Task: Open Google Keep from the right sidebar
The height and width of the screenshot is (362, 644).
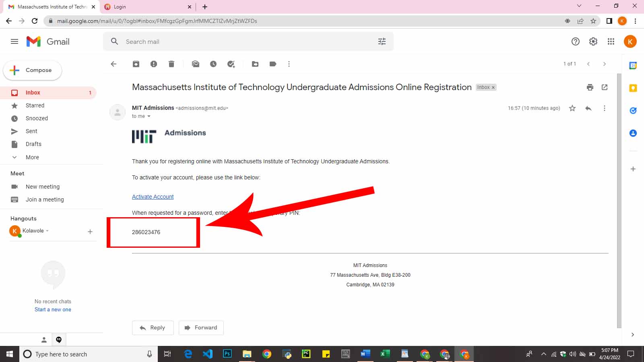Action: click(633, 88)
